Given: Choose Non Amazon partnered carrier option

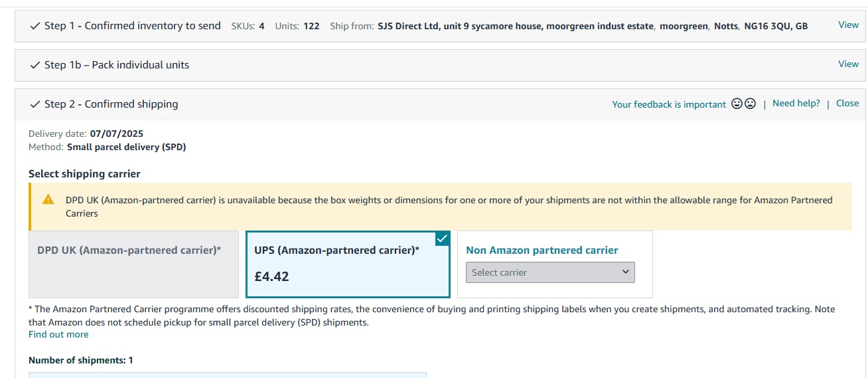Looking at the screenshot, I should click(542, 250).
